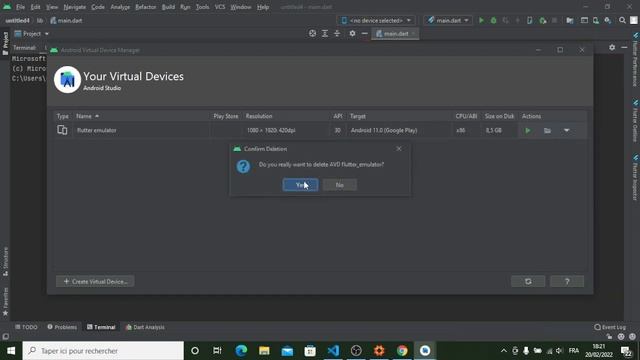Toggle the Structure side tool window

click(5, 262)
